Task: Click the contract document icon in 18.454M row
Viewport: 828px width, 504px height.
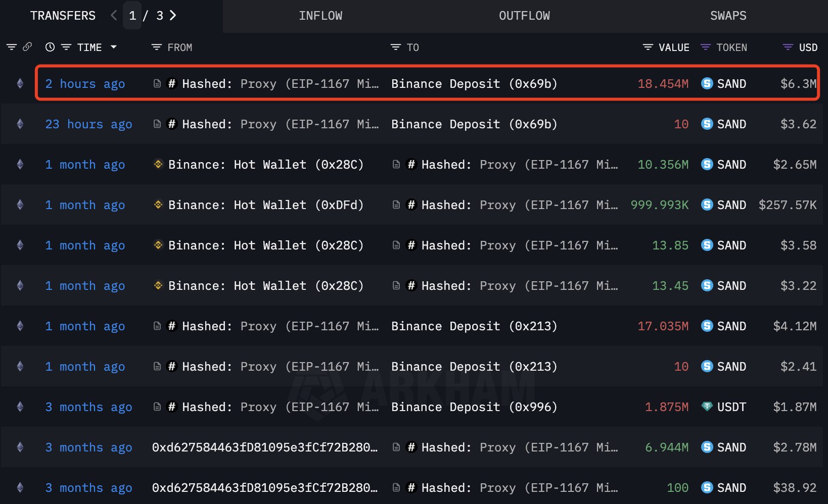Action: coord(157,83)
